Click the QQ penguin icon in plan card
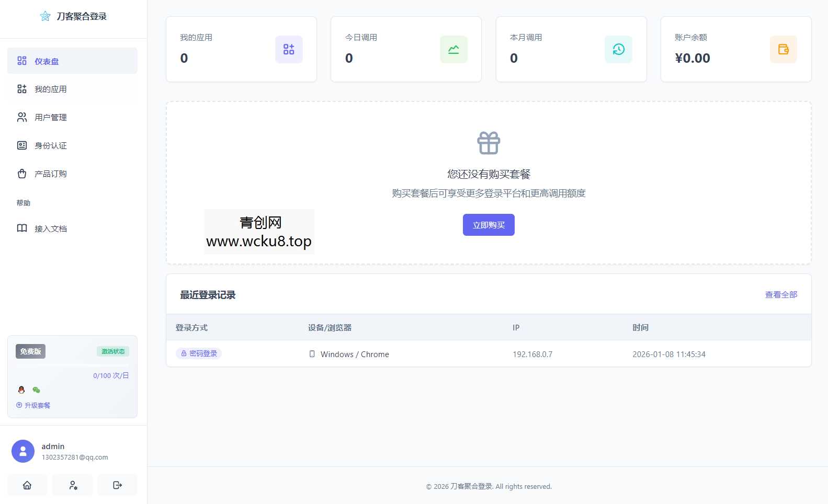828x504 pixels. [x=21, y=390]
